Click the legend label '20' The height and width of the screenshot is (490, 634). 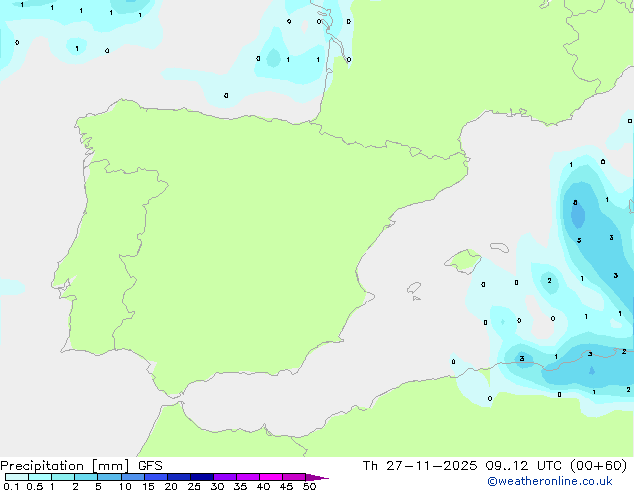(171, 486)
